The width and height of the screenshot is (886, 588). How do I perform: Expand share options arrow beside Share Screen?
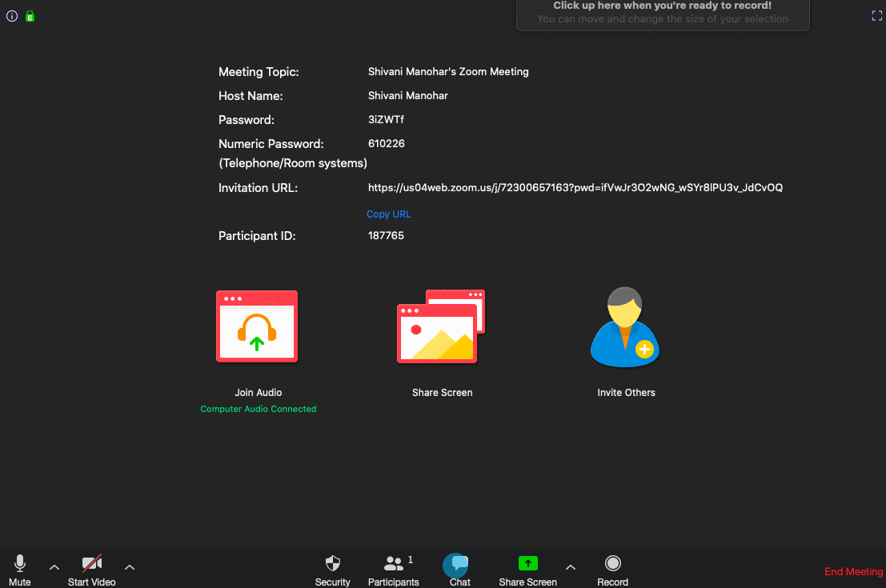pyautogui.click(x=571, y=567)
